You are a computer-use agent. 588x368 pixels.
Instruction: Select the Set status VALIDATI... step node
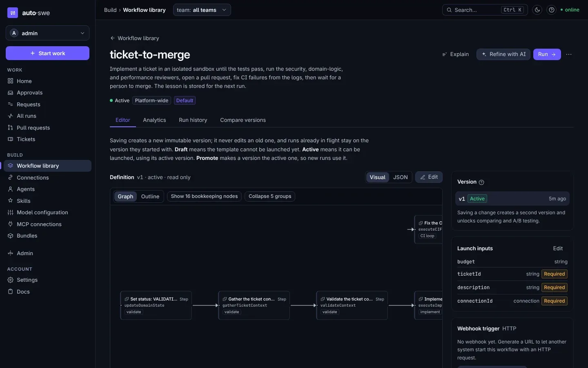click(156, 305)
